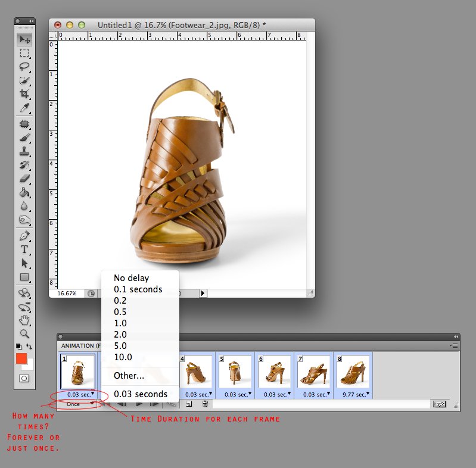Image resolution: width=476 pixels, height=468 pixels.
Task: Select the Horizontal Type tool
Action: click(x=24, y=249)
